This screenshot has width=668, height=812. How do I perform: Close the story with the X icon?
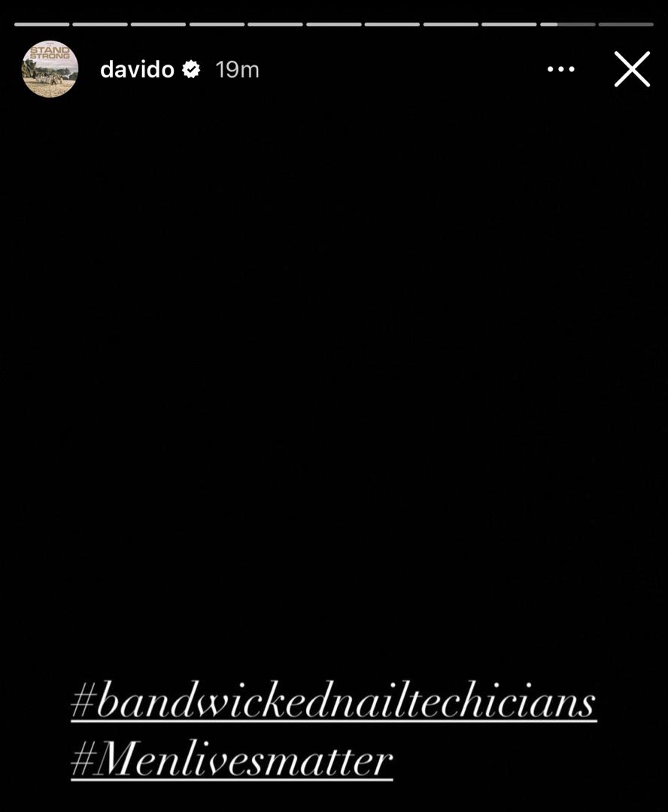[632, 69]
